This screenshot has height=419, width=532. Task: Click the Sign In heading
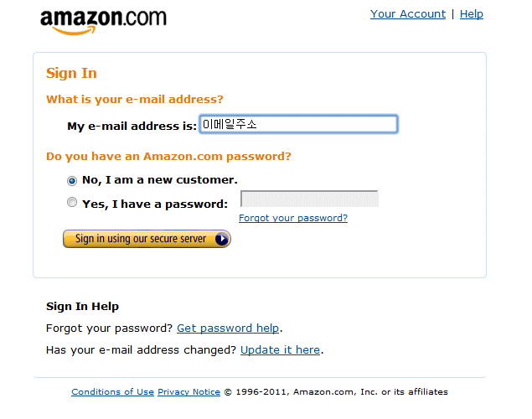click(71, 73)
